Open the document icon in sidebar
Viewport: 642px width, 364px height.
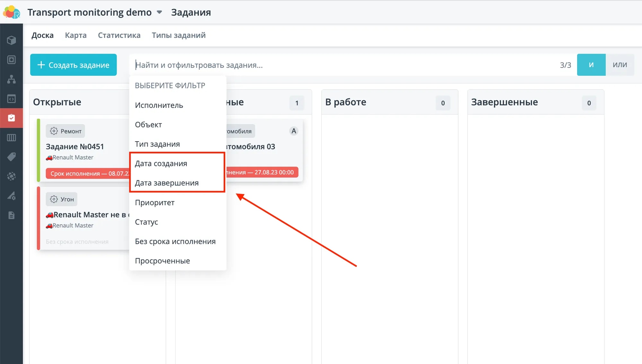pos(12,215)
